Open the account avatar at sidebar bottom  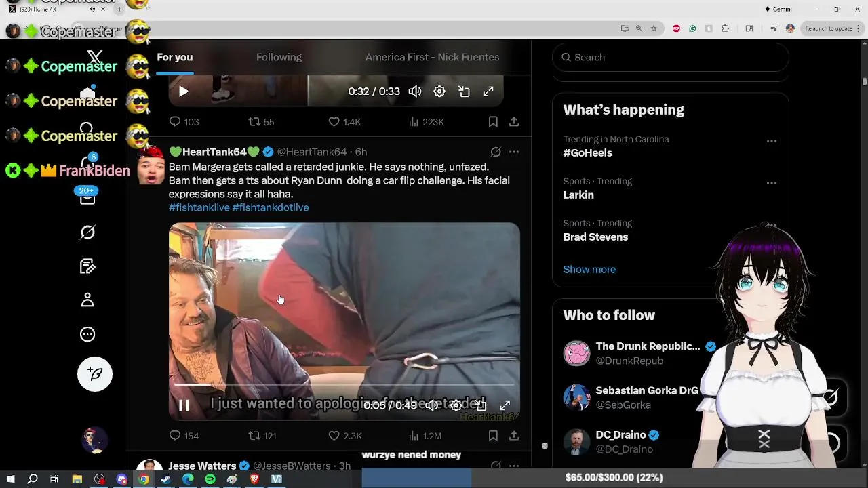tap(95, 441)
